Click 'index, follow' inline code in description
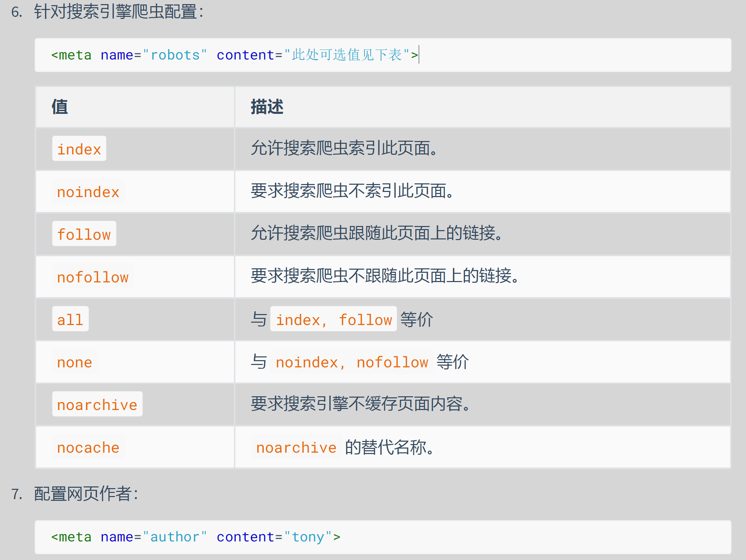Viewport: 746px width, 560px height. tap(333, 320)
